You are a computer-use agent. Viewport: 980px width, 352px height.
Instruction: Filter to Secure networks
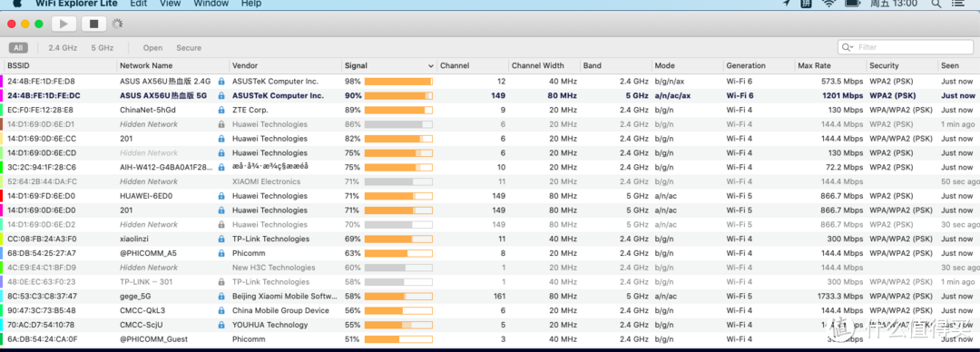189,47
